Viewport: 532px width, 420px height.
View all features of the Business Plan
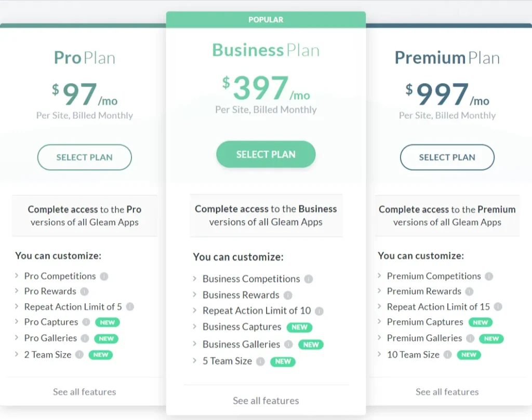click(265, 400)
